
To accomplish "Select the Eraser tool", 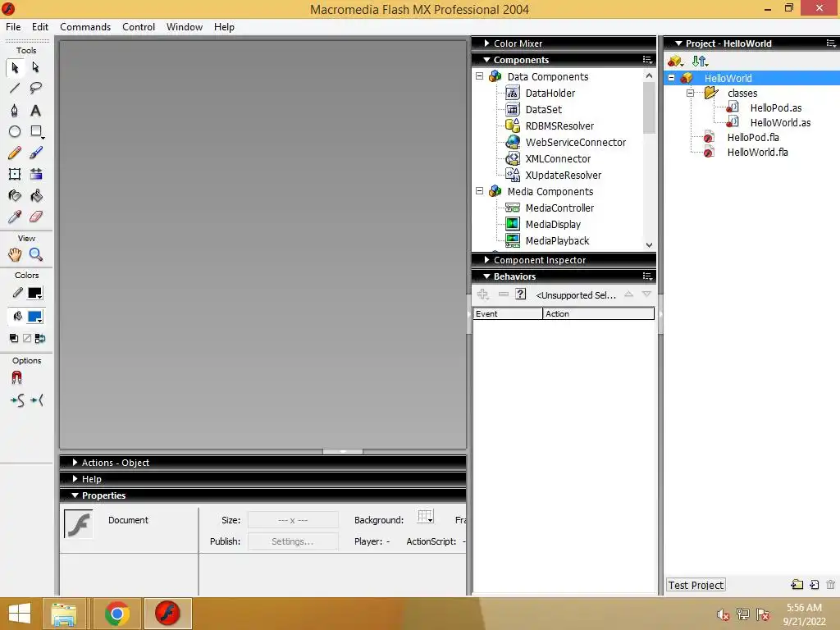I will pos(36,217).
